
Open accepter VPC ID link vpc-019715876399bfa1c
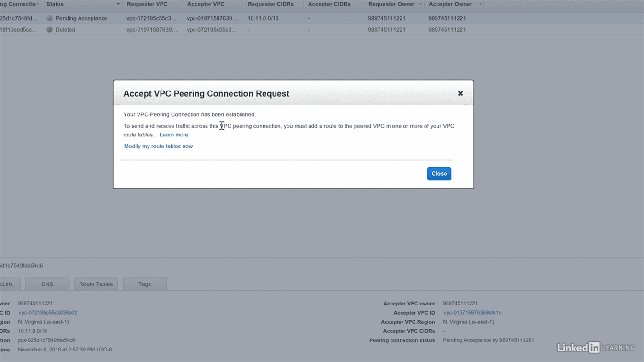pyautogui.click(x=472, y=313)
